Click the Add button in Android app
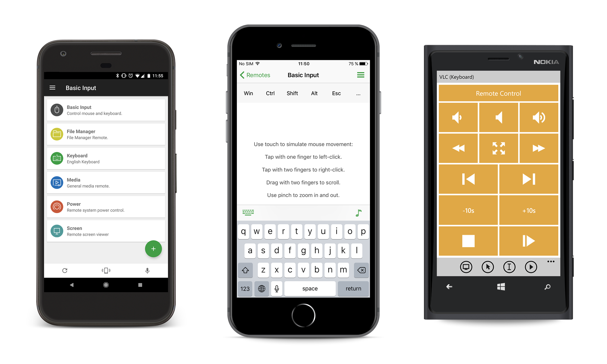 point(153,248)
